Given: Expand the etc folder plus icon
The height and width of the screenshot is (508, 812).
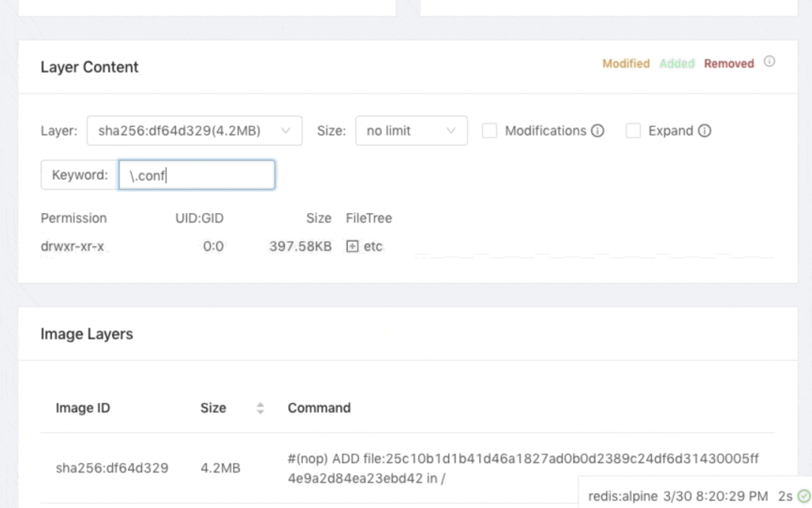Looking at the screenshot, I should pyautogui.click(x=352, y=246).
